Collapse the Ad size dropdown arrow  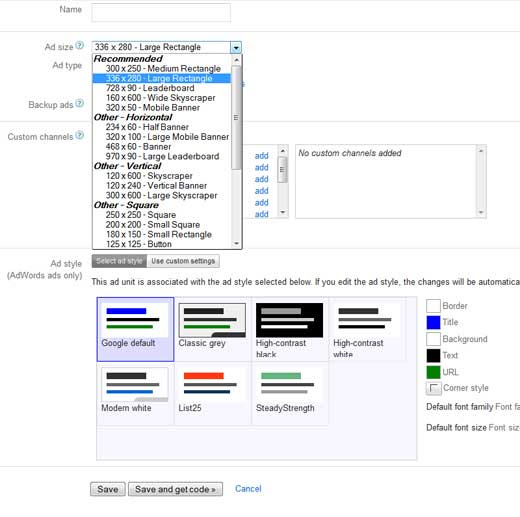coord(236,48)
